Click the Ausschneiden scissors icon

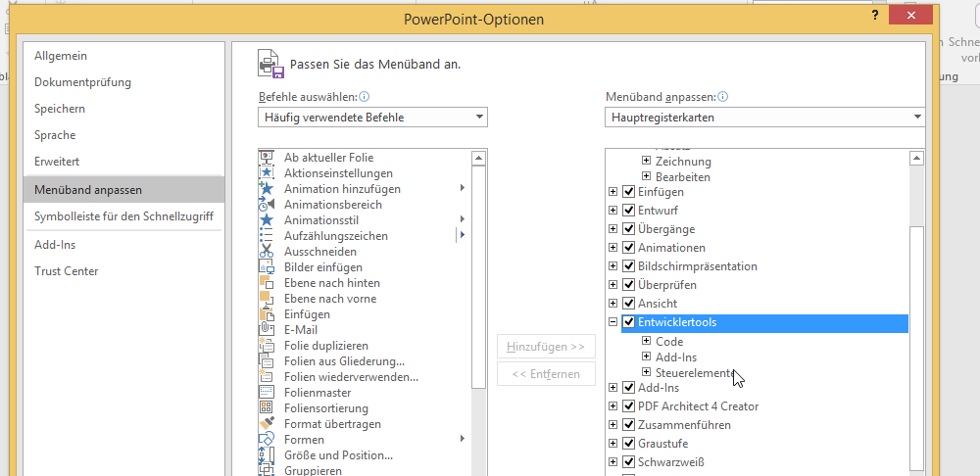pyautogui.click(x=267, y=251)
